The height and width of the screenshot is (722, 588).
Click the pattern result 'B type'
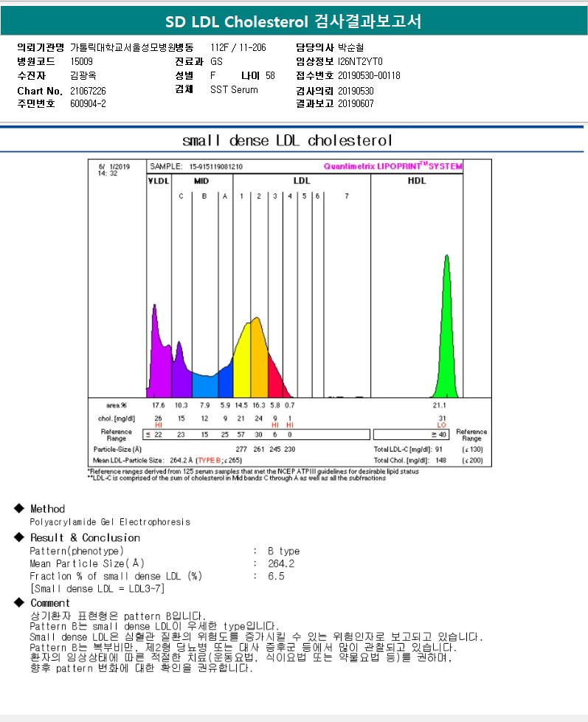(284, 551)
